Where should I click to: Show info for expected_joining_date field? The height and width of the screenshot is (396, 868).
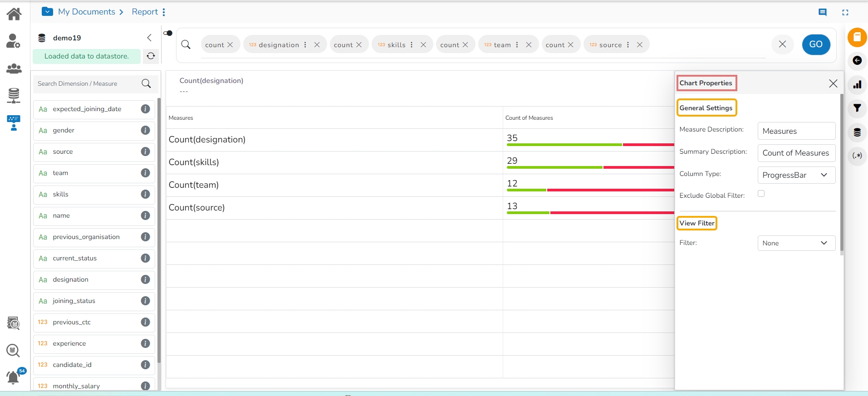point(145,109)
